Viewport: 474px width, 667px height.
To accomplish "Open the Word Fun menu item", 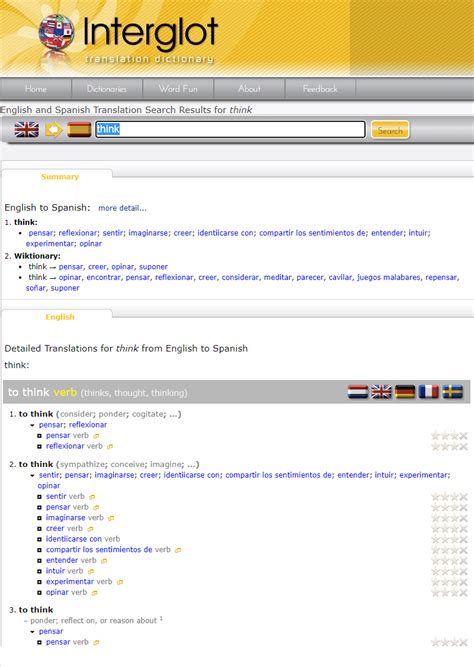I will (x=178, y=89).
